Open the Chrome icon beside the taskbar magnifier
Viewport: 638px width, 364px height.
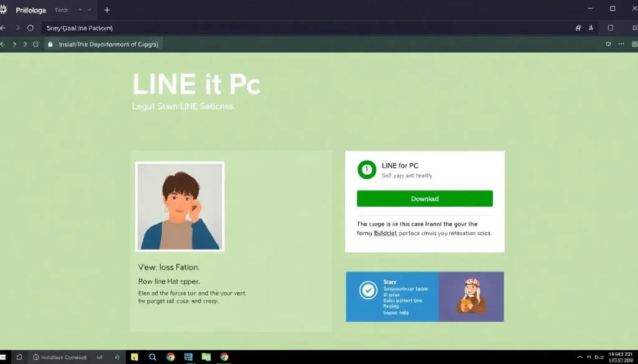tap(171, 357)
